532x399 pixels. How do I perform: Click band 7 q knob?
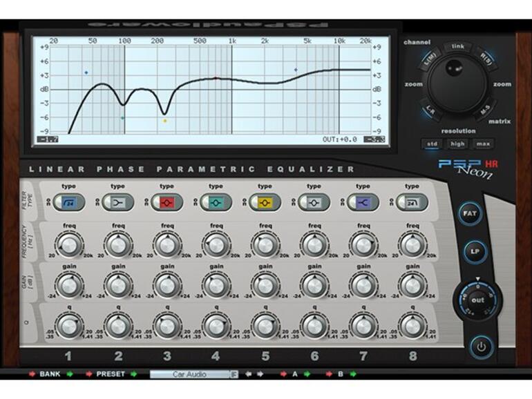point(363,327)
